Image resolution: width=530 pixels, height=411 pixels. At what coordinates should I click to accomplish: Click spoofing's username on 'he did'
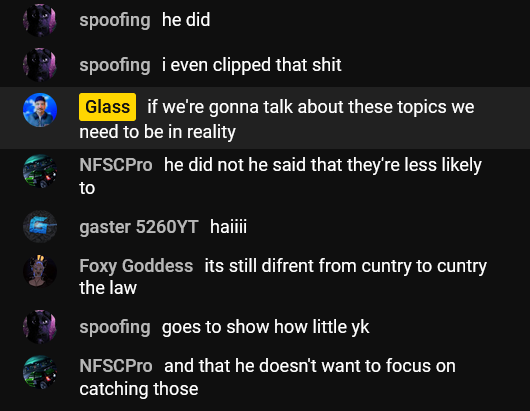[115, 20]
